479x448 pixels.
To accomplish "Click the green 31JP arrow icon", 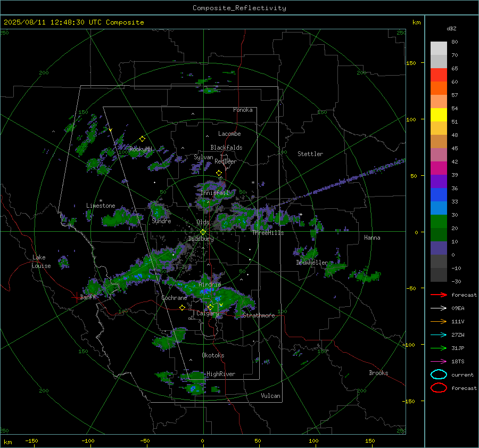I will click(439, 348).
